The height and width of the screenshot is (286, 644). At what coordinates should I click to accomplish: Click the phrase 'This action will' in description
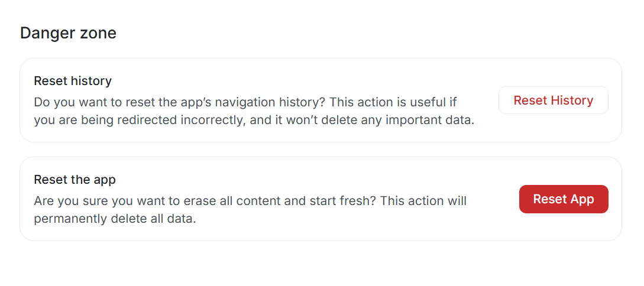(x=423, y=201)
